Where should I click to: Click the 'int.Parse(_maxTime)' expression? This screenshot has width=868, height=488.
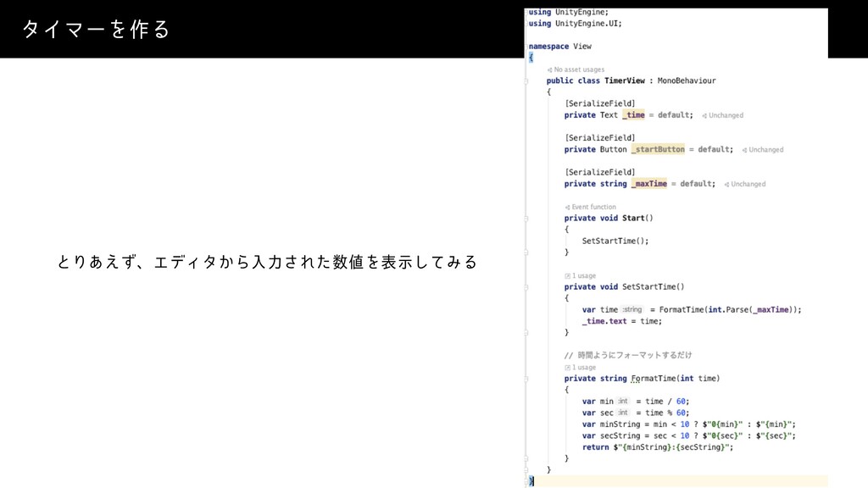751,310
